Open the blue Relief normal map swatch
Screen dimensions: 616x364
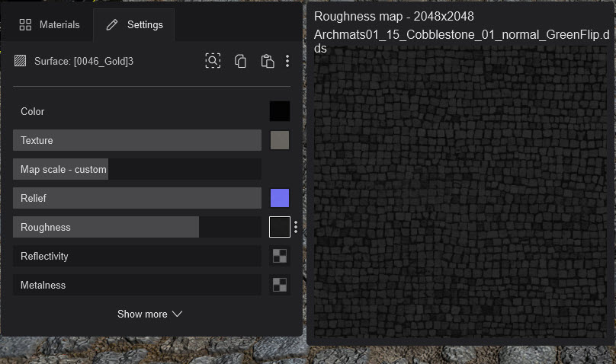[280, 198]
